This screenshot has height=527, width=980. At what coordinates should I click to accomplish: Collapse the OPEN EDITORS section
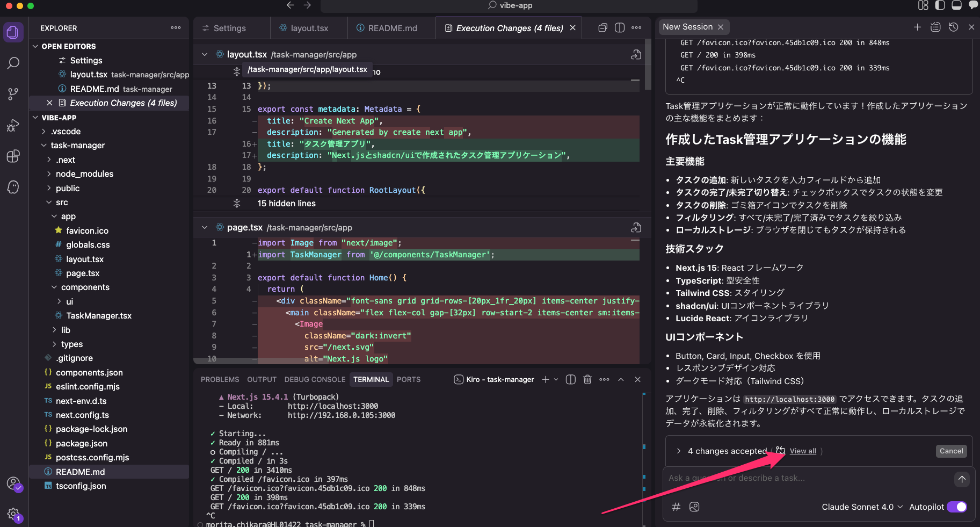click(35, 46)
